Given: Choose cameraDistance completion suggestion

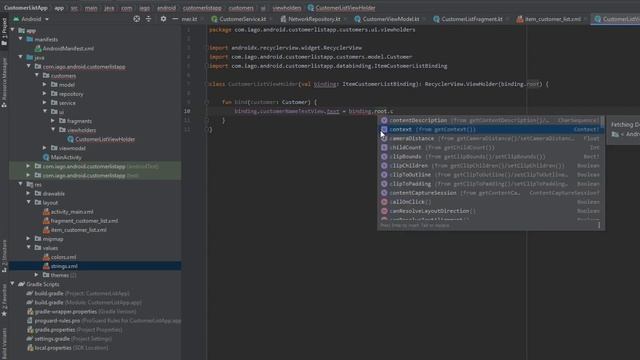Looking at the screenshot, I should tap(490, 138).
